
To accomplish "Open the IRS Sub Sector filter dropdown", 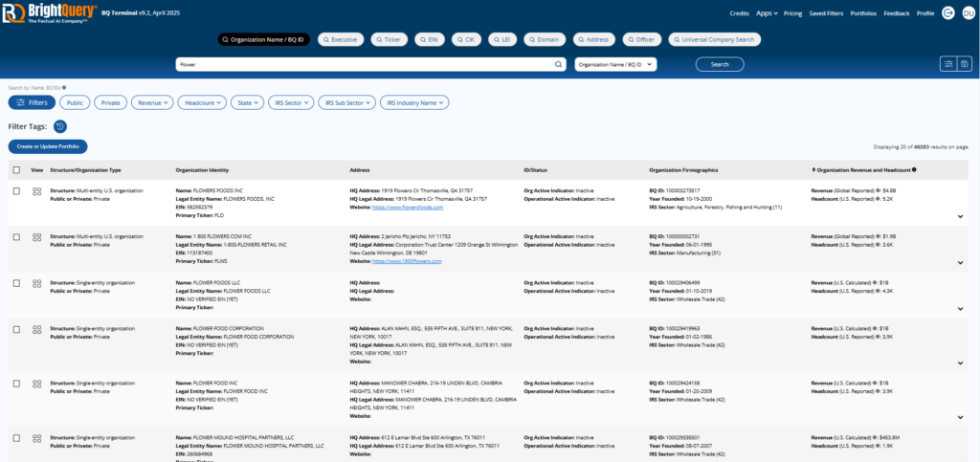I will [346, 102].
